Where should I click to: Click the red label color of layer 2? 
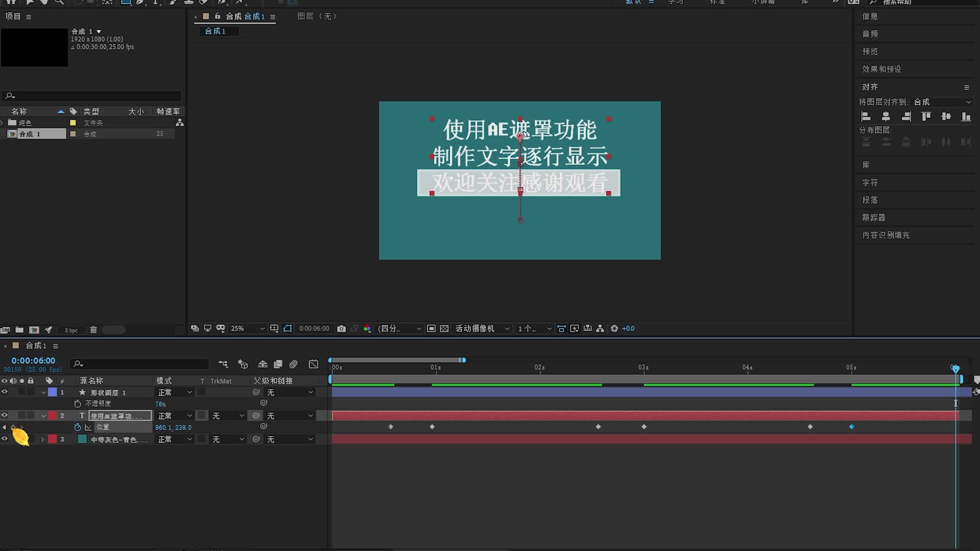pos(53,416)
